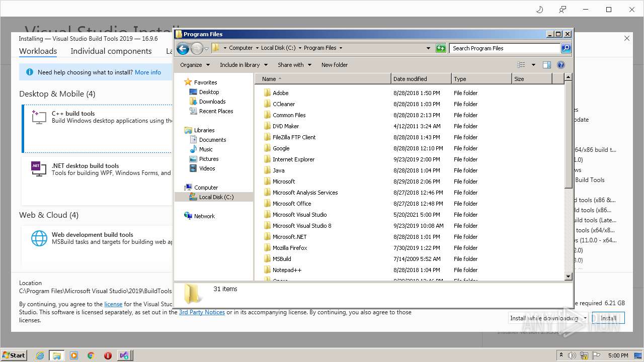The height and width of the screenshot is (362, 644).
Task: Select the Adobe folder icon
Action: coord(267,93)
